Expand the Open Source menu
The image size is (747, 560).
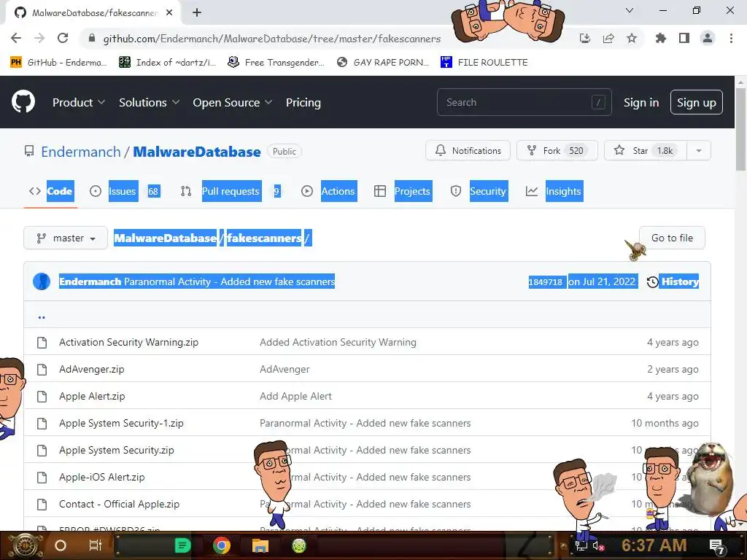233,102
